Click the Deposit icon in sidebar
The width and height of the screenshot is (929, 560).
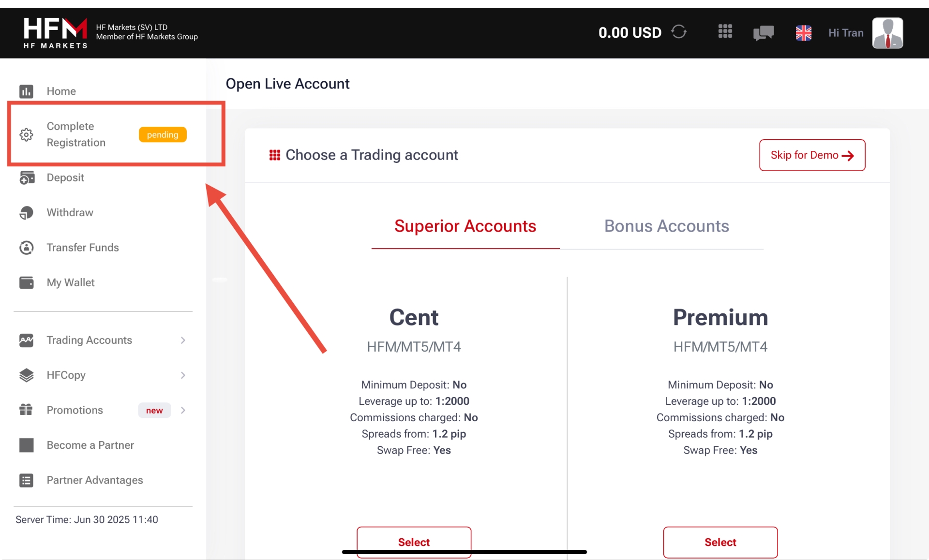27,178
